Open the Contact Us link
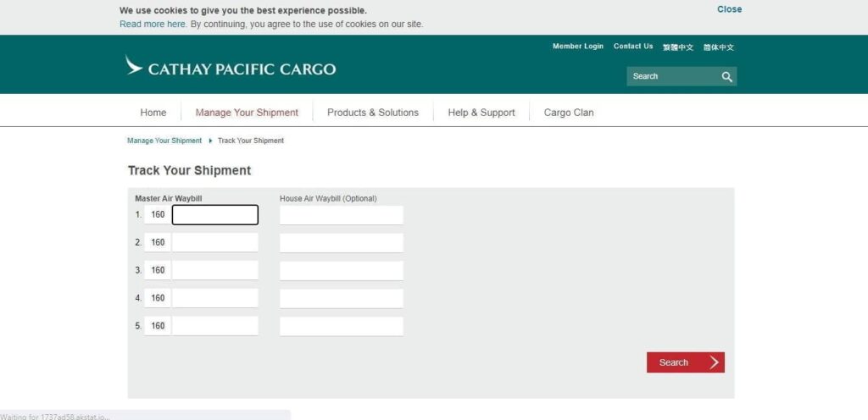 [x=633, y=47]
